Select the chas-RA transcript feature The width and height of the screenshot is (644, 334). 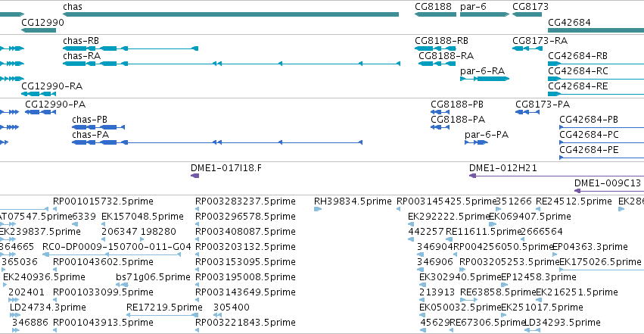232,64
